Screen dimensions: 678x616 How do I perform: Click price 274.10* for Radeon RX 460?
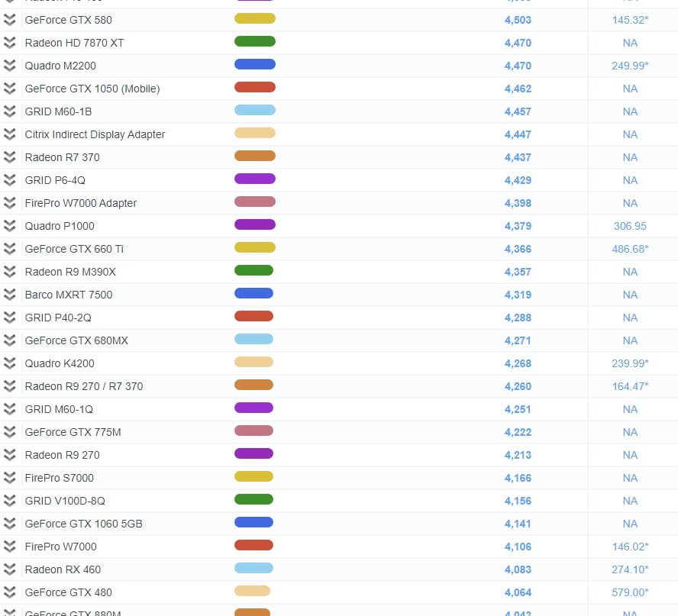click(630, 569)
